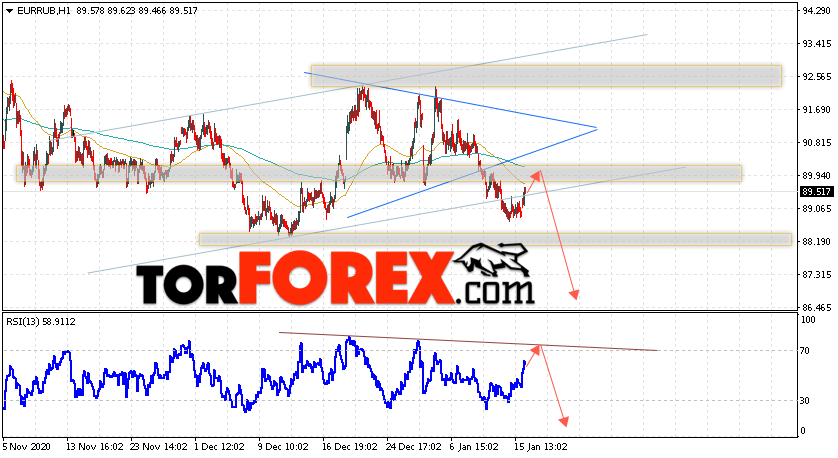This screenshot has width=838, height=458.
Task: Select the lower support zone near 88.190
Action: pyautogui.click(x=495, y=239)
